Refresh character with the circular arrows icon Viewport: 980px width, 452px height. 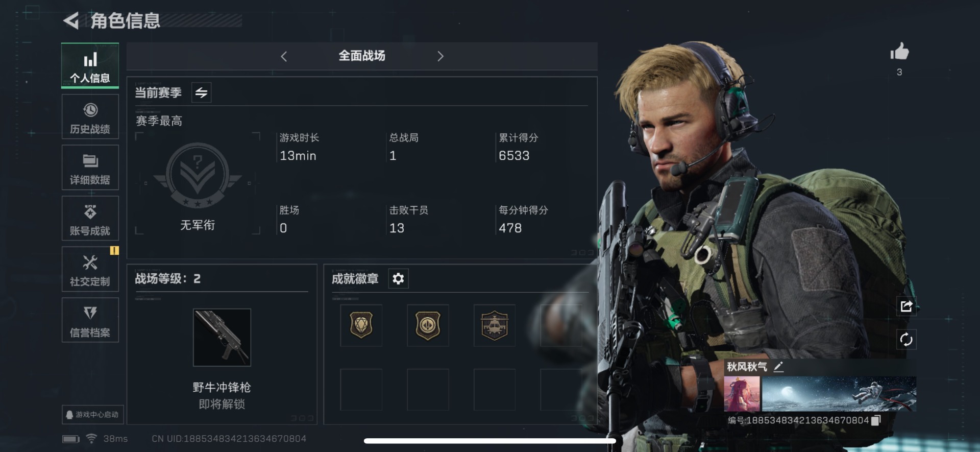[906, 340]
